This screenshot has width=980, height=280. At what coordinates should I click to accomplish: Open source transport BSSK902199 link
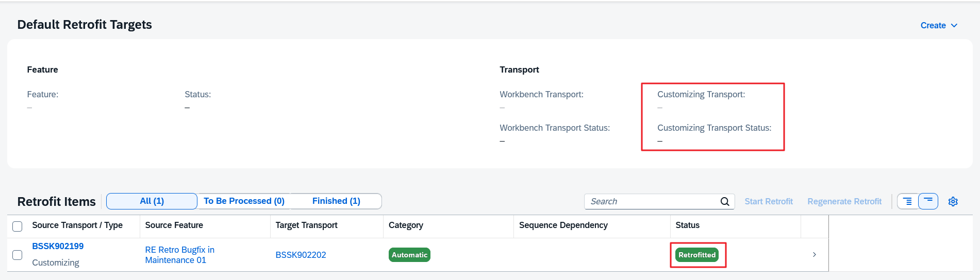coord(58,246)
